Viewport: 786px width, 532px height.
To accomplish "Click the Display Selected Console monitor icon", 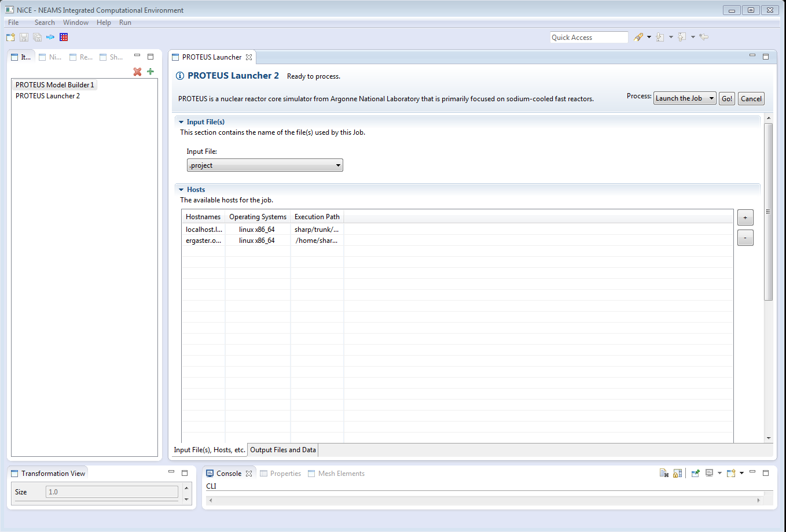I will coord(709,473).
